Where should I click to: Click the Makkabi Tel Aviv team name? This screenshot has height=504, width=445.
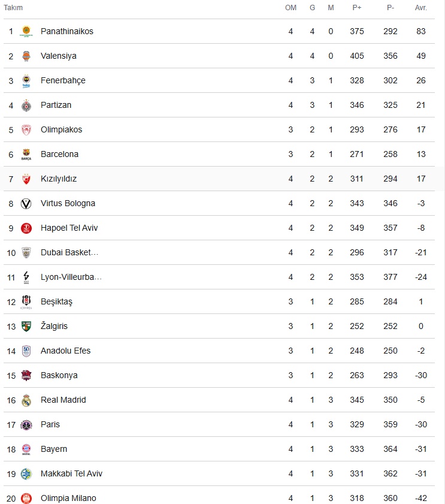click(71, 473)
